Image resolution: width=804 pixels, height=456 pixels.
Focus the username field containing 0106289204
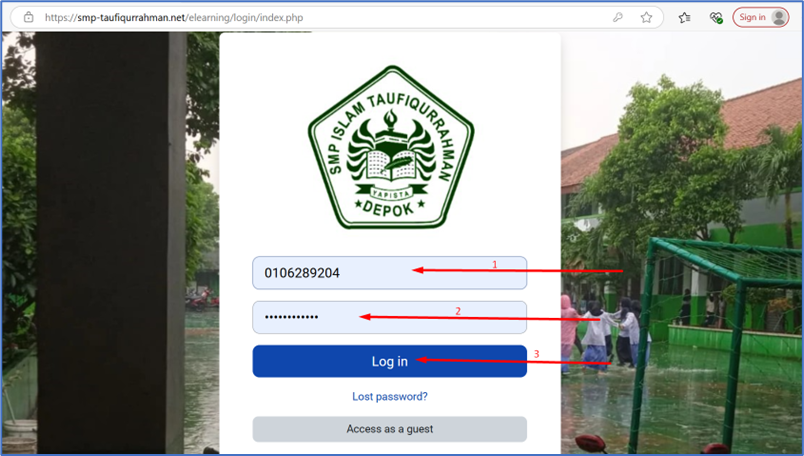click(389, 273)
